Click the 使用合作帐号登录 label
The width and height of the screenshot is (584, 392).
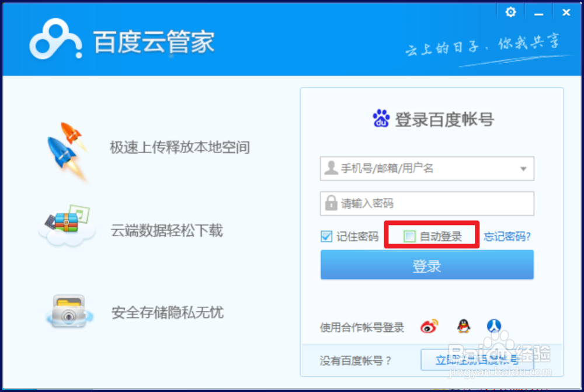coord(362,328)
